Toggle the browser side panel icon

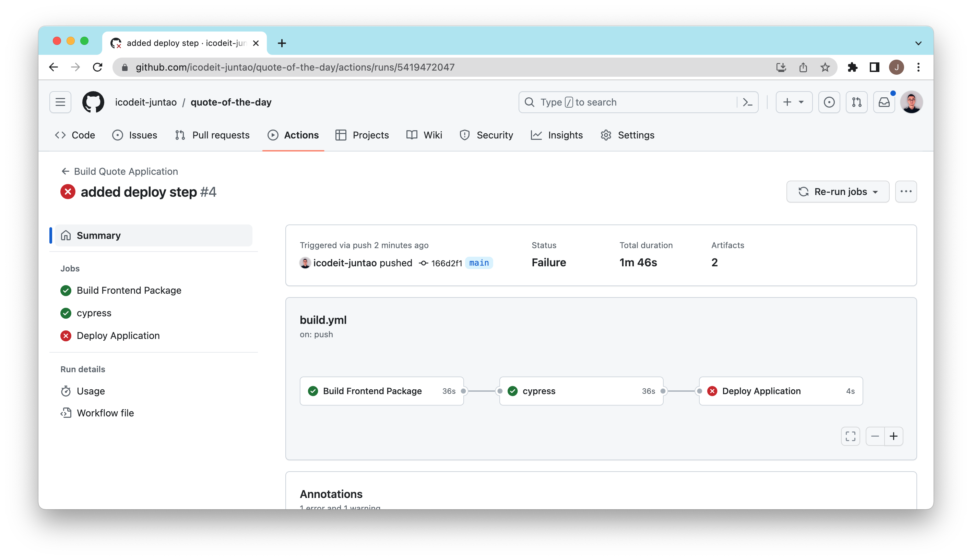(x=874, y=67)
